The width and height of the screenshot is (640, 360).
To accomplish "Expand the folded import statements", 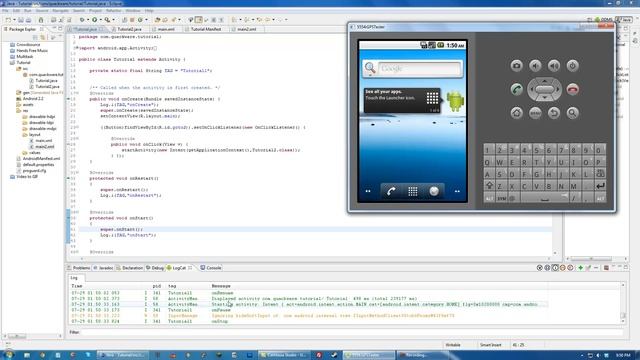I will [76, 48].
